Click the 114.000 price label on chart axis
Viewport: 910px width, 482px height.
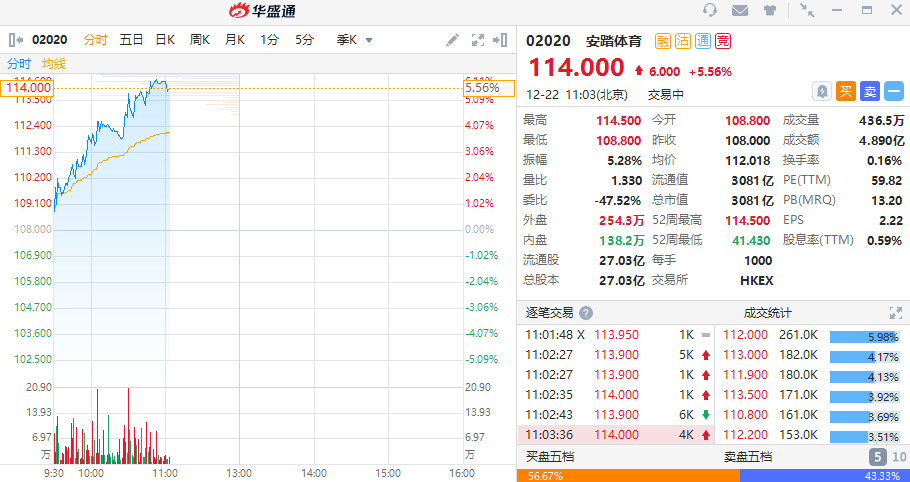click(27, 88)
